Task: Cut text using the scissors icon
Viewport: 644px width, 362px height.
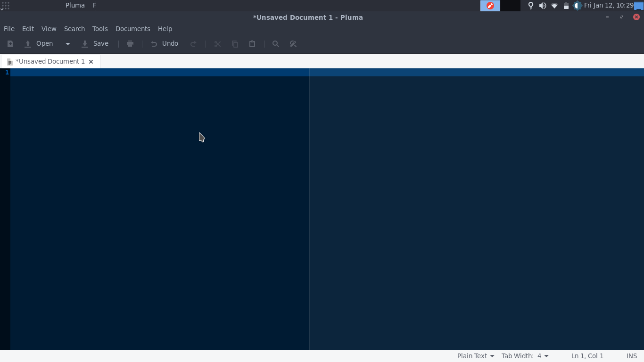Action: click(217, 44)
